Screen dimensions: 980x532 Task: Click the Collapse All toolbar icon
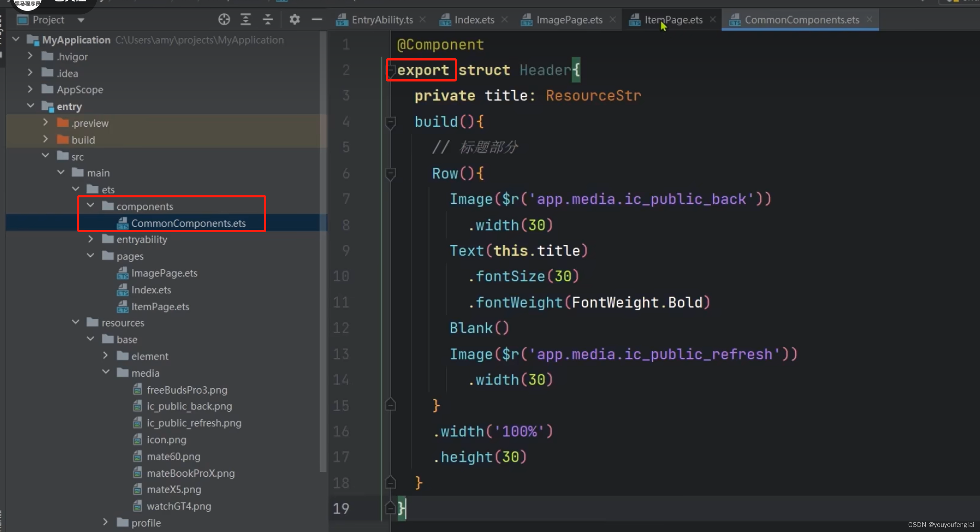click(x=268, y=20)
